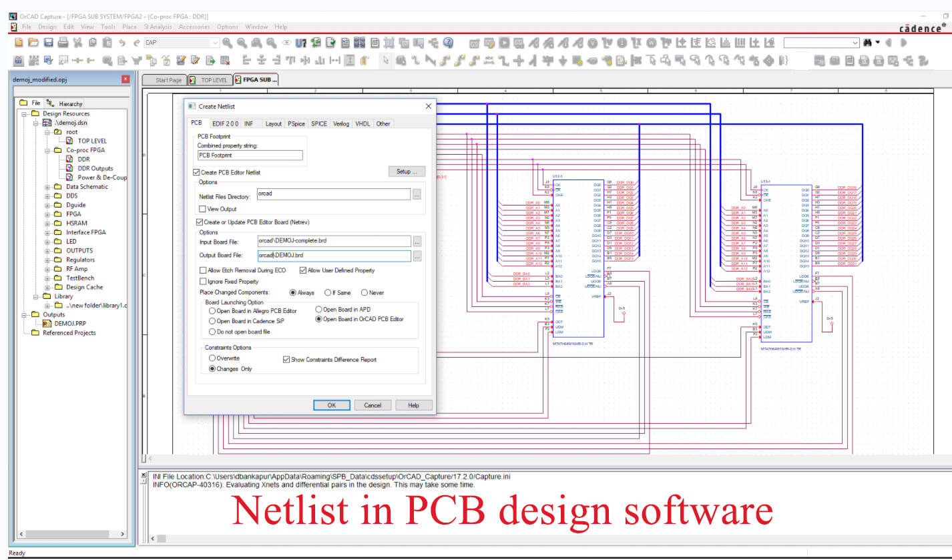
Task: Enable Ignore Fixed Property checkbox
Action: (x=204, y=282)
